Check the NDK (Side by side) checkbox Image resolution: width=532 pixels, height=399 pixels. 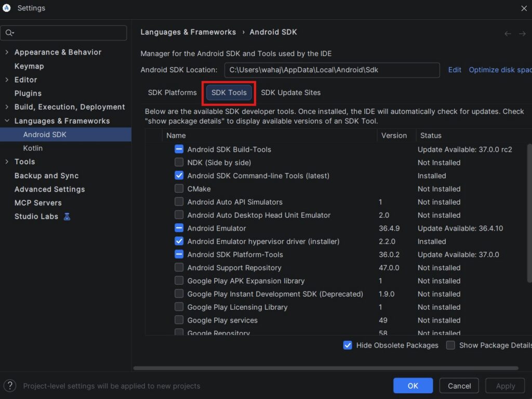pos(179,163)
